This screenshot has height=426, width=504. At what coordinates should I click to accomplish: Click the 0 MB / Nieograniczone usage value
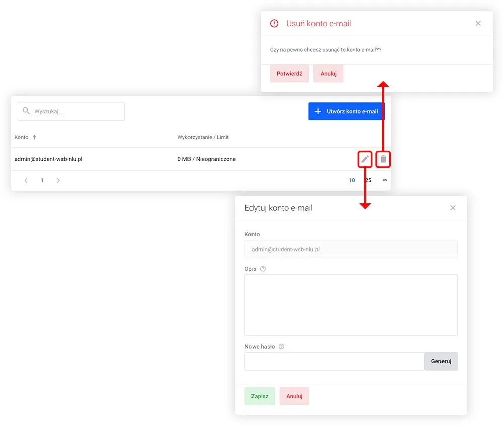pos(206,159)
